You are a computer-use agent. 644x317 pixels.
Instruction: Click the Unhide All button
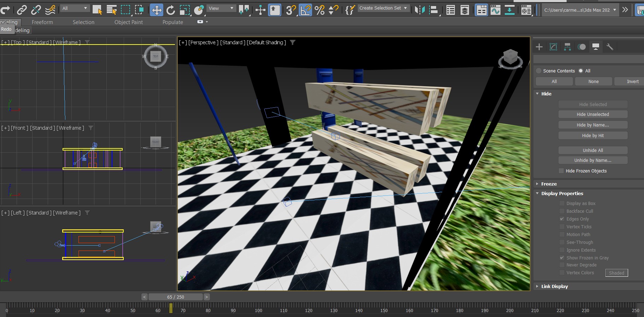click(593, 151)
